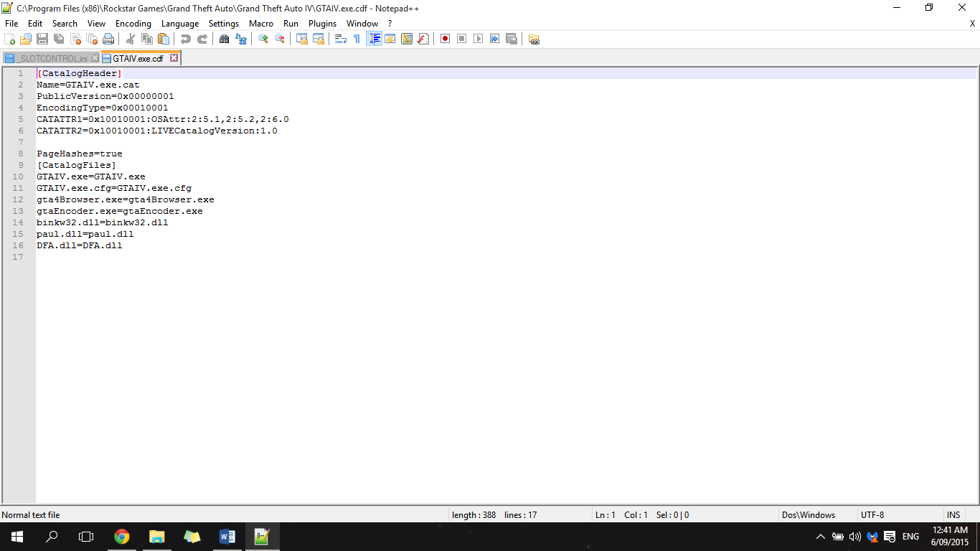
Task: Print the document using the printer icon
Action: [108, 39]
